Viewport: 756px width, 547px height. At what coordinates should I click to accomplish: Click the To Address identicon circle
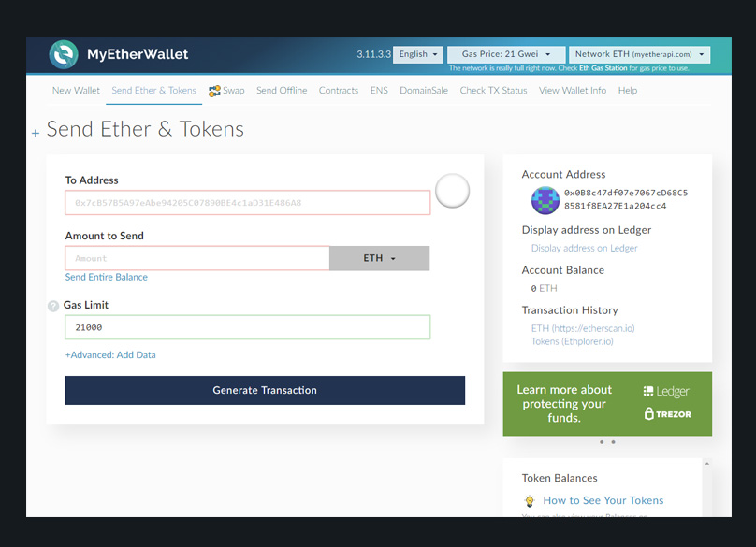tap(452, 191)
